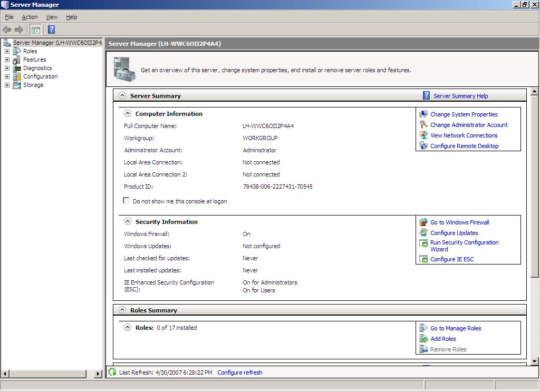This screenshot has height=392, width=540.
Task: Expand the Roles tree node
Action: point(7,51)
